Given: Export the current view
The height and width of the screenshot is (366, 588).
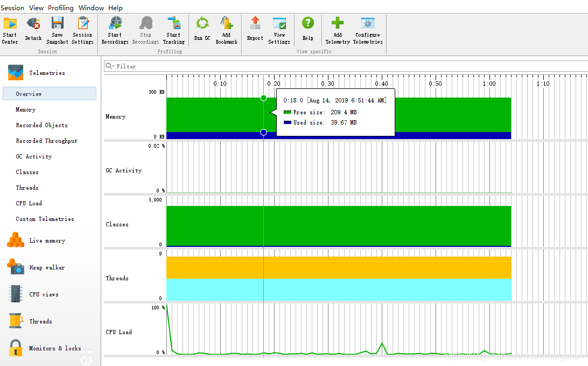Looking at the screenshot, I should [255, 29].
